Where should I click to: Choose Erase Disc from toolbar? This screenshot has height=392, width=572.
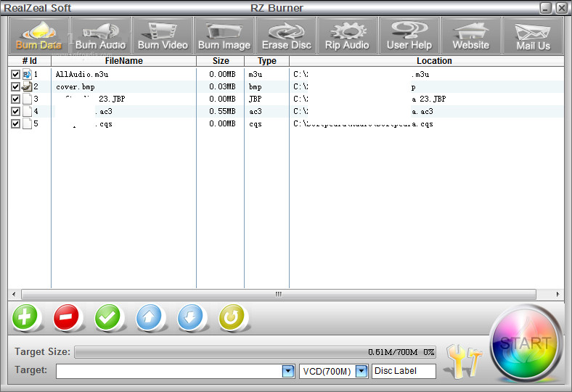click(287, 36)
